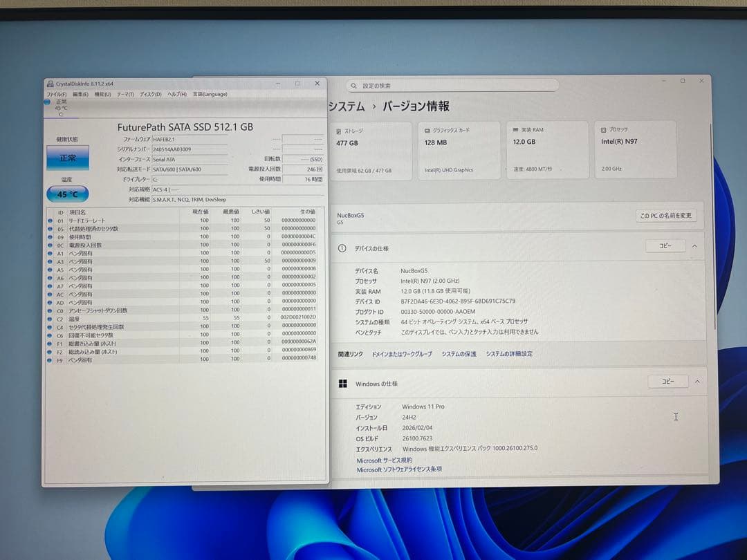Click the Settings window vertical scrollbar

713,226
